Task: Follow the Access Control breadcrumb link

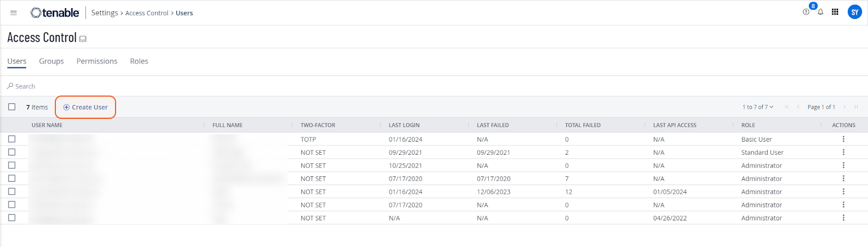Action: click(146, 13)
